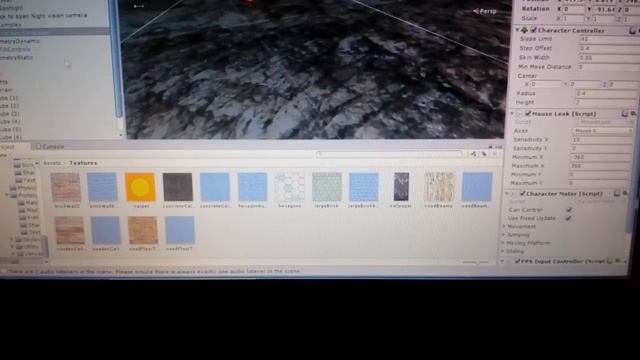Select the blue brickwall normal map thumbnail

(x=102, y=187)
